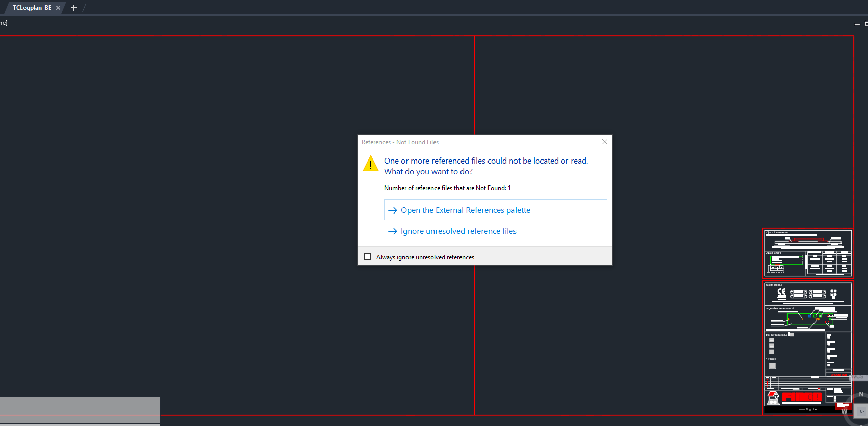This screenshot has width=868, height=426.
Task: Switch to the TCLegplan-BE drawing tab
Action: pos(32,8)
